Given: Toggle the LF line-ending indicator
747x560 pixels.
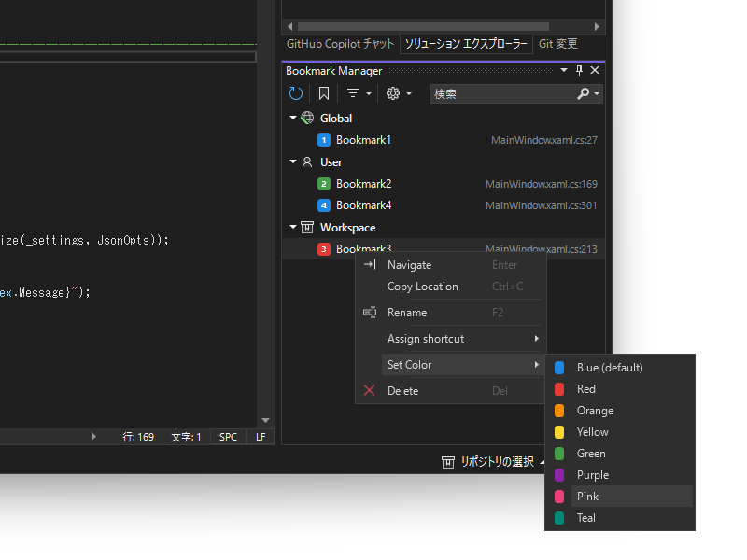Looking at the screenshot, I should pos(260,436).
